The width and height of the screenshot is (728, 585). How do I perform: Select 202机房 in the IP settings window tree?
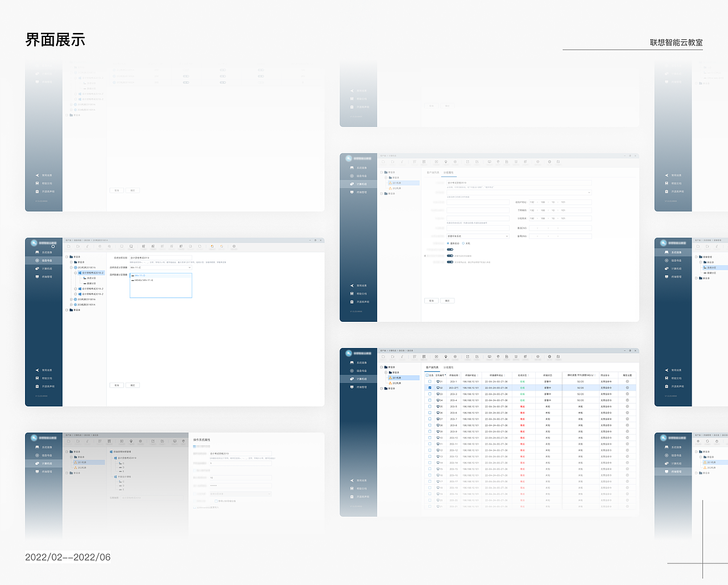click(396, 188)
